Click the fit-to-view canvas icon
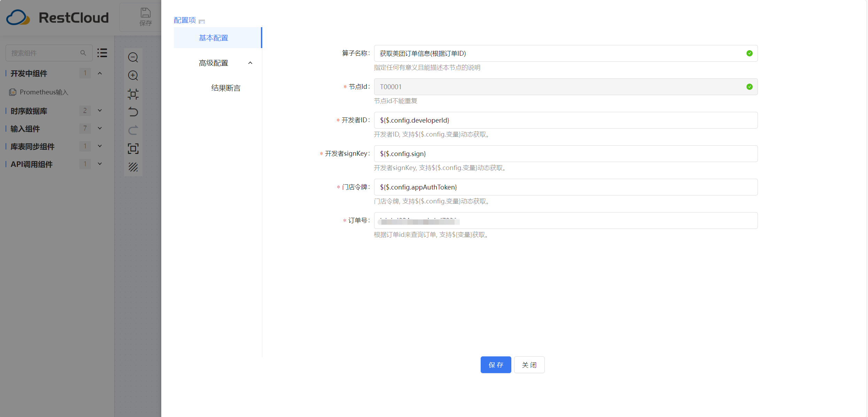Screen dimensions: 868x417 tap(133, 94)
